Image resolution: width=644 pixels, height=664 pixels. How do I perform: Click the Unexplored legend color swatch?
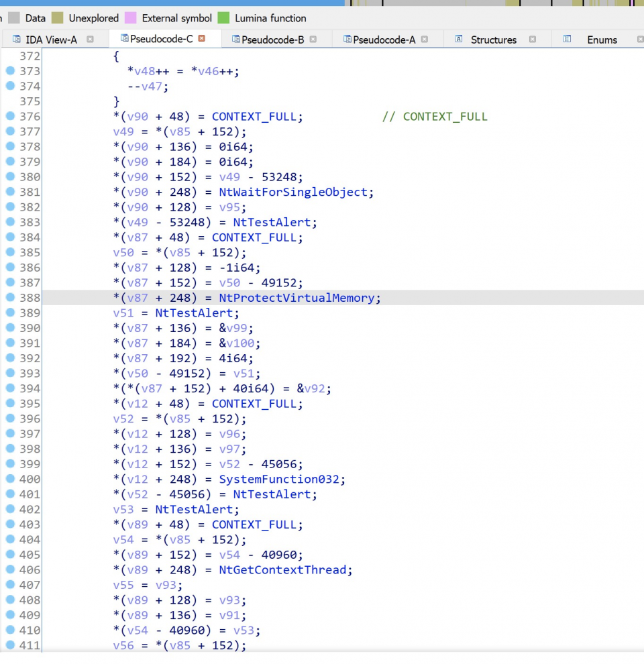tap(57, 18)
